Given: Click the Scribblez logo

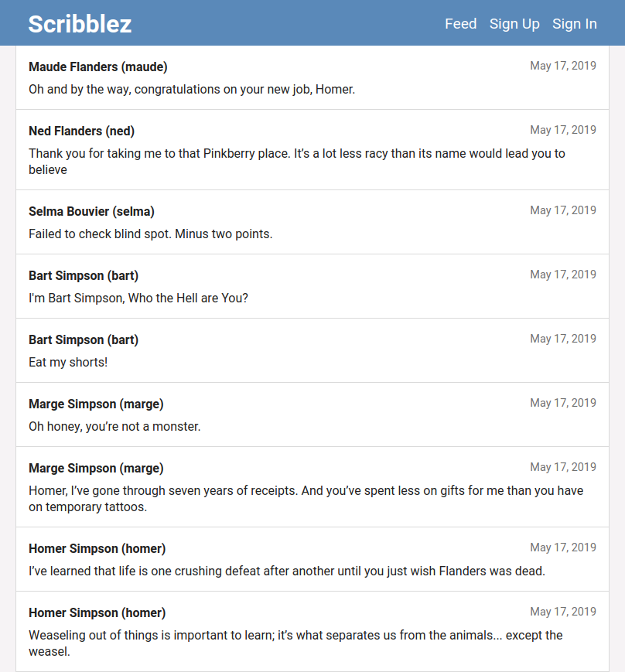Looking at the screenshot, I should (x=80, y=24).
